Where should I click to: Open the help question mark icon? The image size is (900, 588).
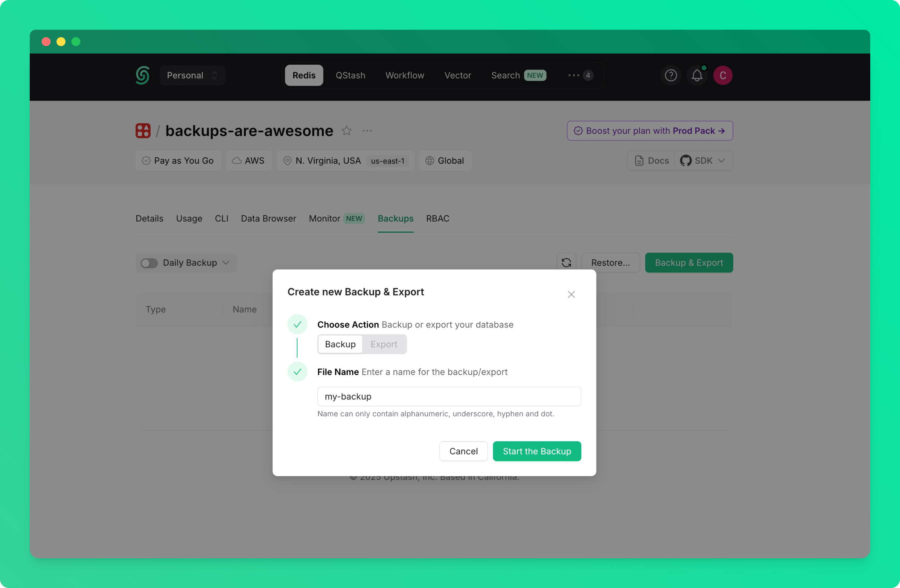[x=671, y=75]
